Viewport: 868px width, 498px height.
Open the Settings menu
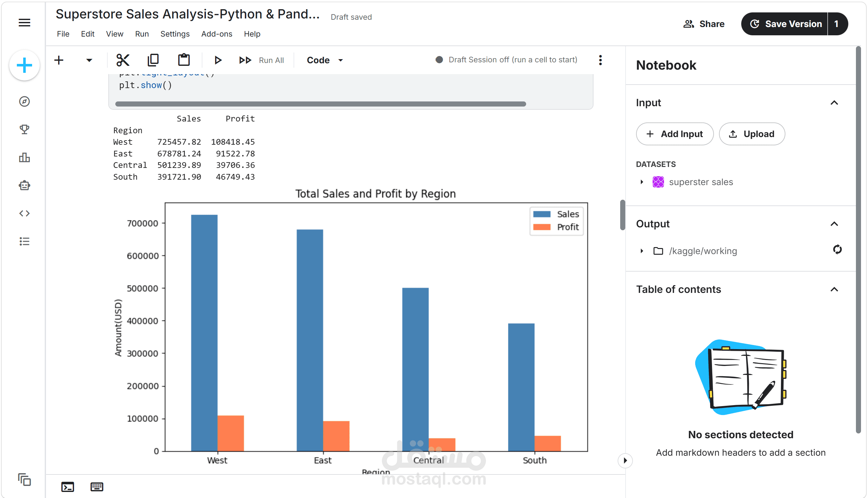point(175,34)
